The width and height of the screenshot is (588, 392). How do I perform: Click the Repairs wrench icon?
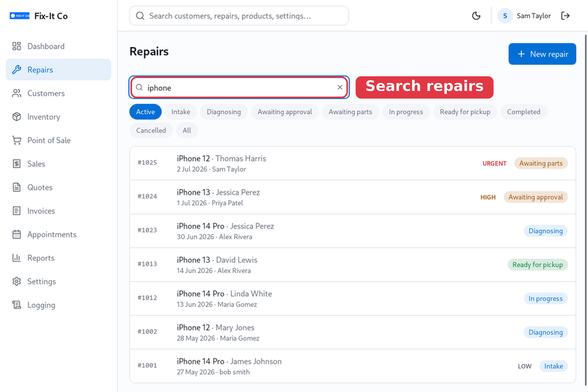[17, 70]
